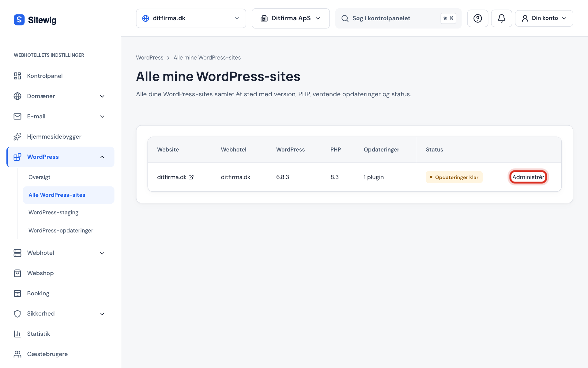Click the Opdateringer column header

coord(381,149)
